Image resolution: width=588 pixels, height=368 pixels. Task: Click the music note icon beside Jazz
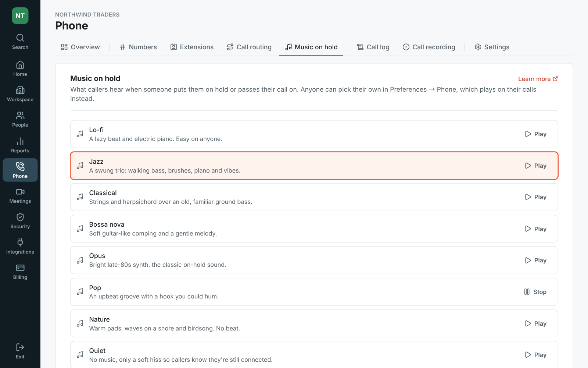(x=80, y=166)
